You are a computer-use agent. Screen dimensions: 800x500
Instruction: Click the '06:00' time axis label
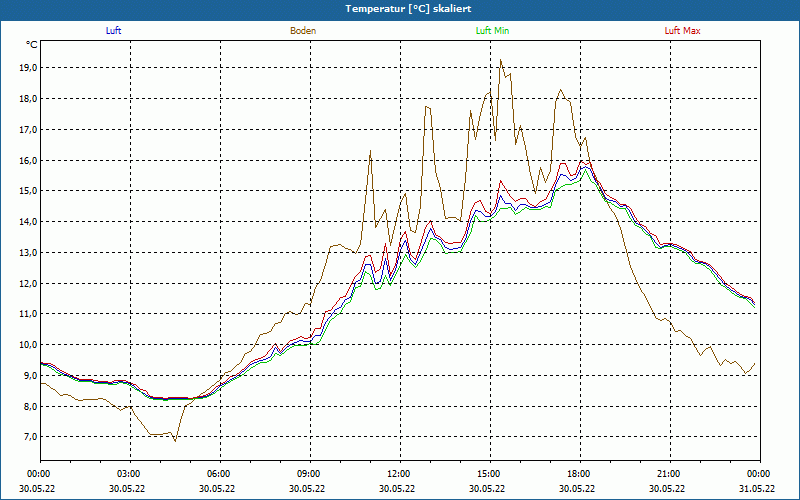[x=220, y=473]
